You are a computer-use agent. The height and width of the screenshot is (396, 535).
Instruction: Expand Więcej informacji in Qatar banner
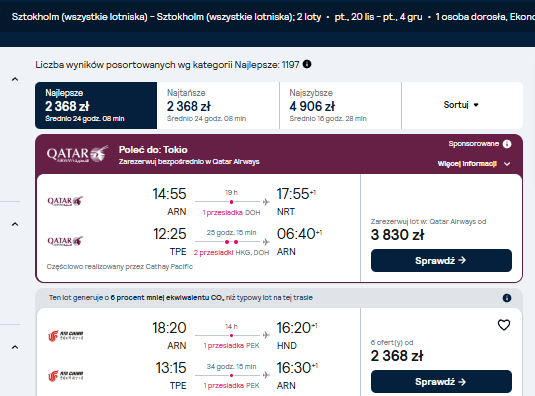click(x=474, y=164)
